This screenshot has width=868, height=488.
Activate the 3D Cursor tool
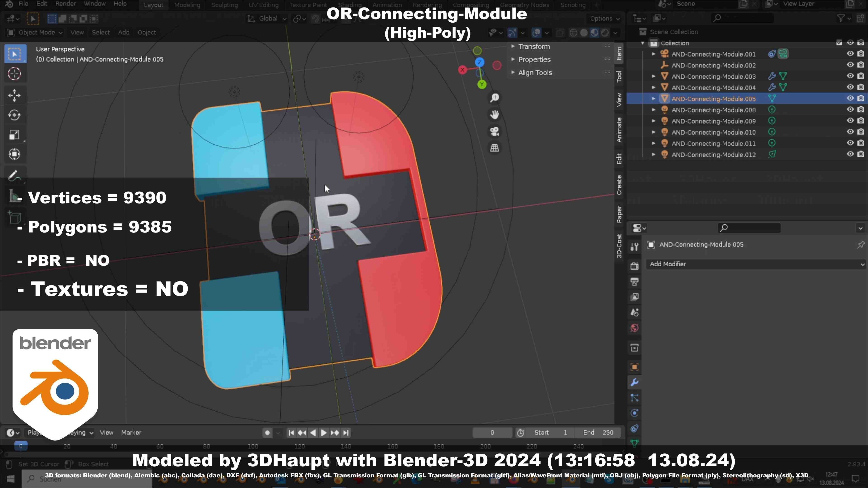click(x=14, y=74)
